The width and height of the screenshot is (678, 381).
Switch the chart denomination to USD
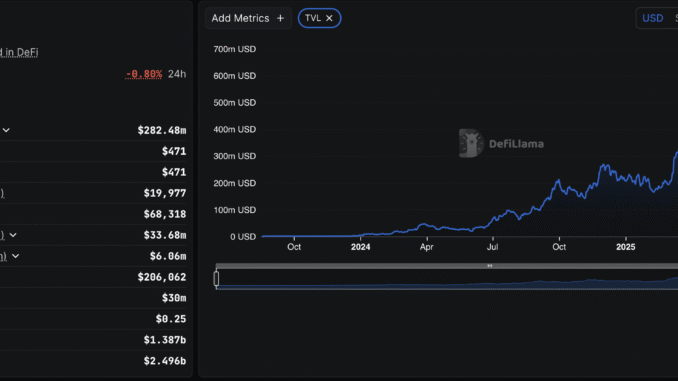click(x=652, y=18)
